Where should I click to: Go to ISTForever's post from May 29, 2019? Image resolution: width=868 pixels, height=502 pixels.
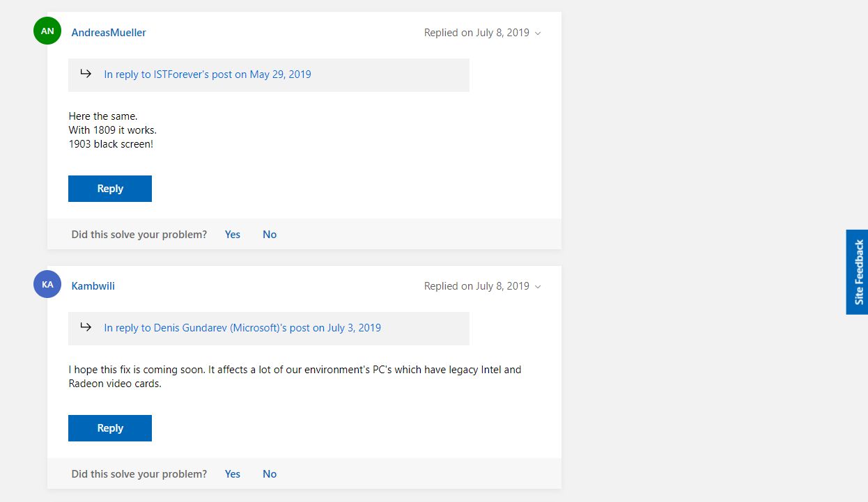click(x=208, y=74)
